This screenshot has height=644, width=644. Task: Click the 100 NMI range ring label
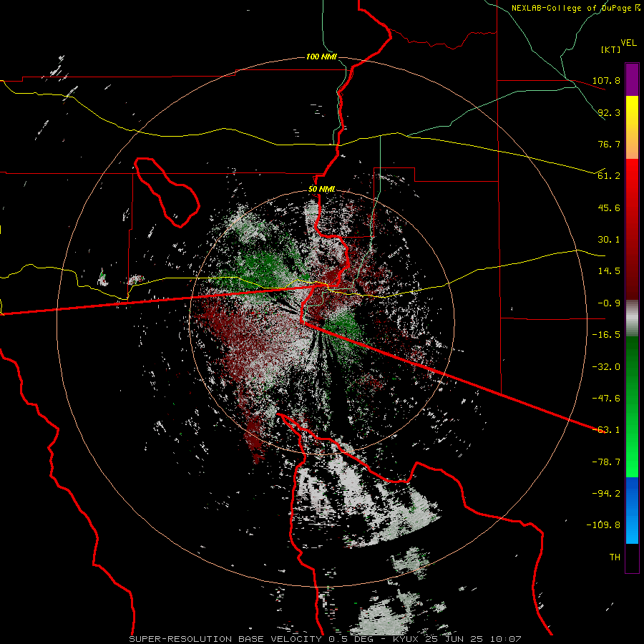(x=321, y=57)
